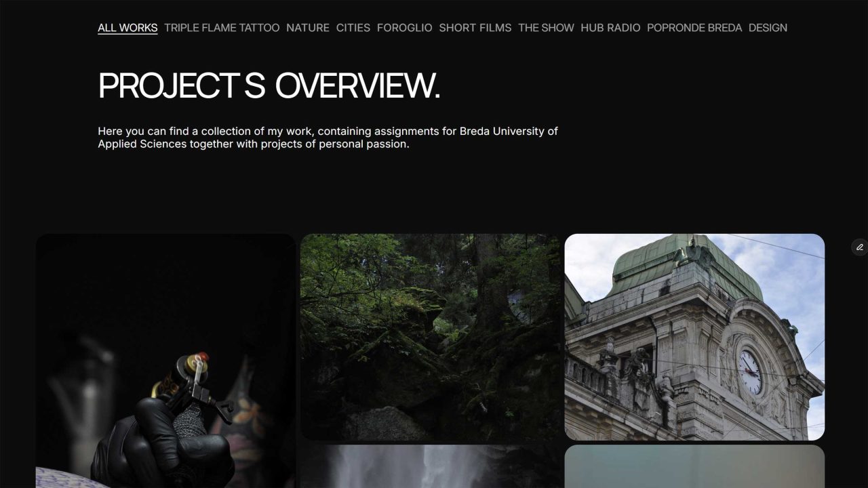Open the mossy forest rocks photo
868x488 pixels.
(431, 337)
